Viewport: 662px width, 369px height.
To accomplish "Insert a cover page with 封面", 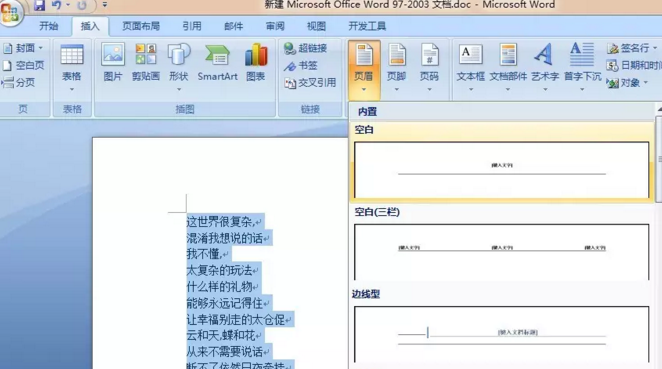I will 24,48.
